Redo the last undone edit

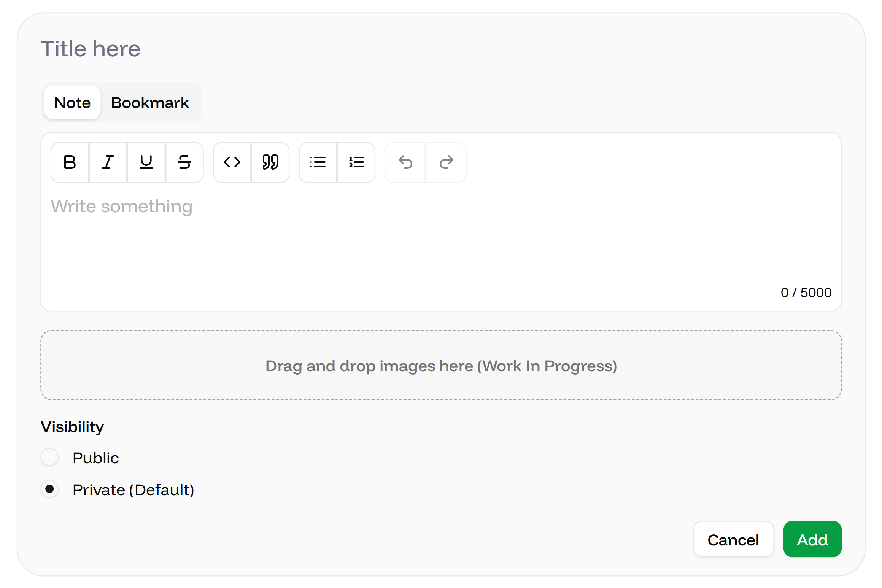[x=446, y=162]
